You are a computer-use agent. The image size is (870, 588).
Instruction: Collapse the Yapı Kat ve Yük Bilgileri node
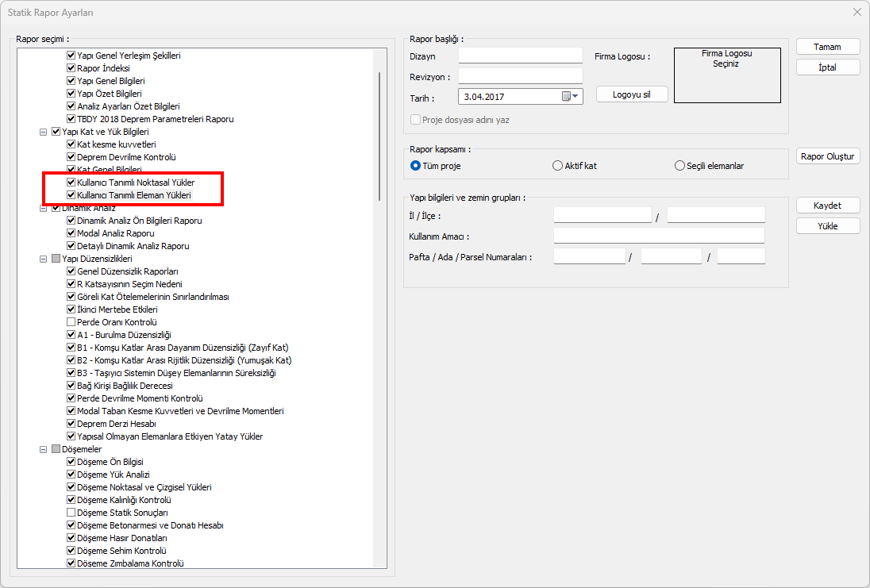click(44, 132)
